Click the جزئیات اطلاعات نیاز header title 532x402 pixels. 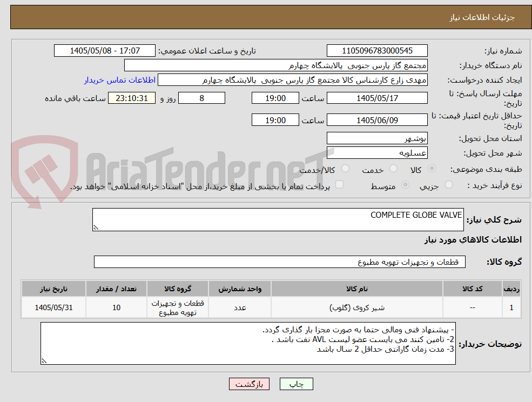tap(482, 17)
